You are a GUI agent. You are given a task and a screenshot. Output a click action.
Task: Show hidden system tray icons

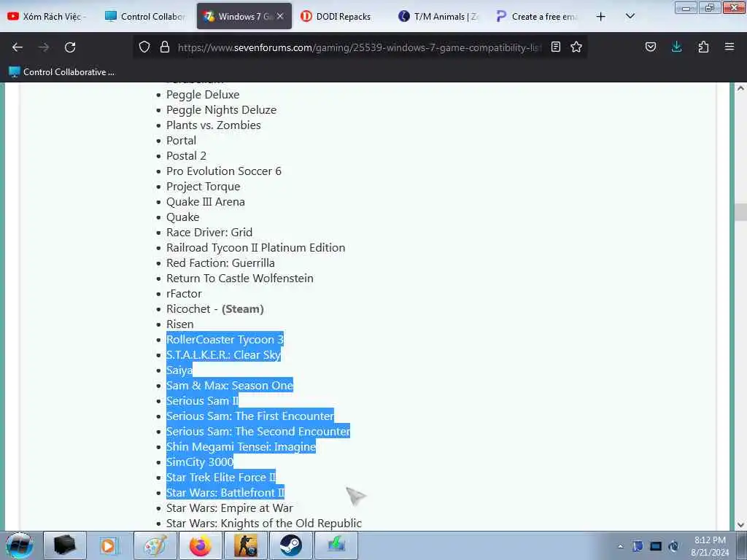tap(620, 546)
